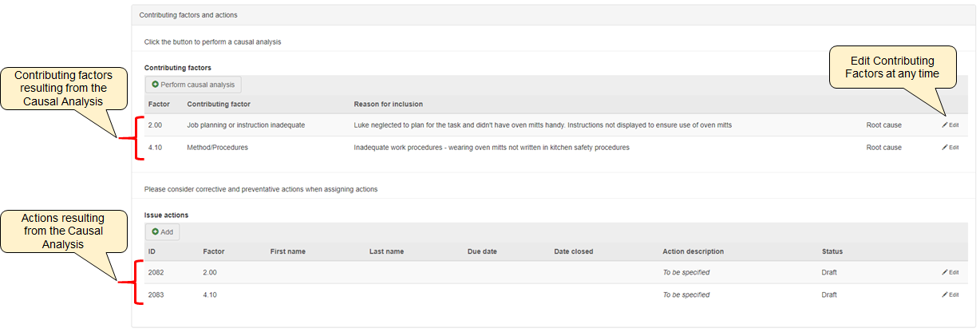Click 'Root cause' in the Method/Procedures row
Image resolution: width=980 pixels, height=332 pixels.
point(883,148)
